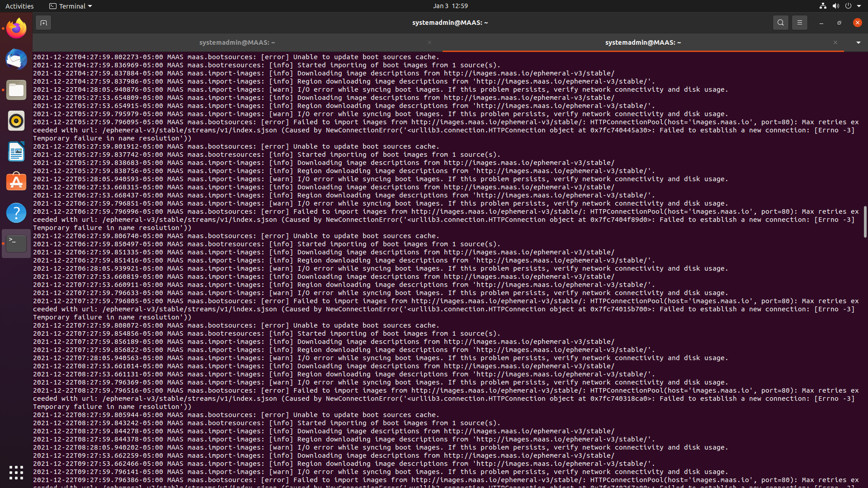
Task: Switch to first systemadmin@MAAS tab
Action: (x=237, y=42)
